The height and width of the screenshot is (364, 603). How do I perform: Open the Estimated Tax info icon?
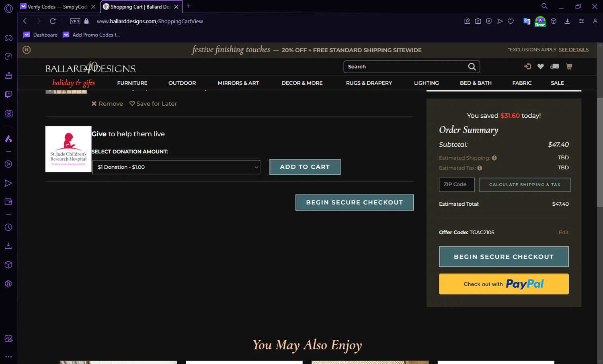(480, 168)
